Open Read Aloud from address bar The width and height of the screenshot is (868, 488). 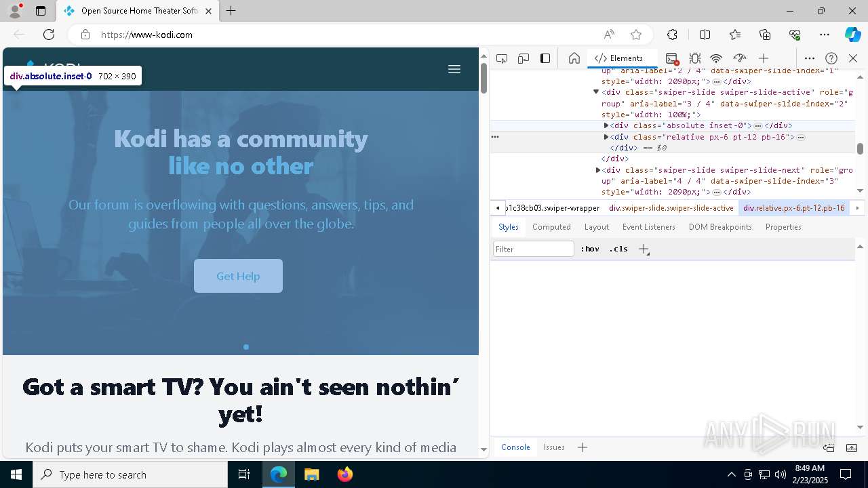click(x=609, y=35)
